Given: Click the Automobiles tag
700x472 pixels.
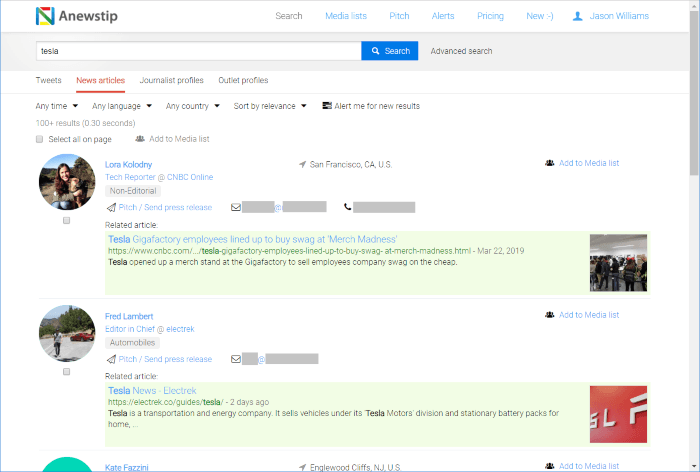Looking at the screenshot, I should pos(133,343).
